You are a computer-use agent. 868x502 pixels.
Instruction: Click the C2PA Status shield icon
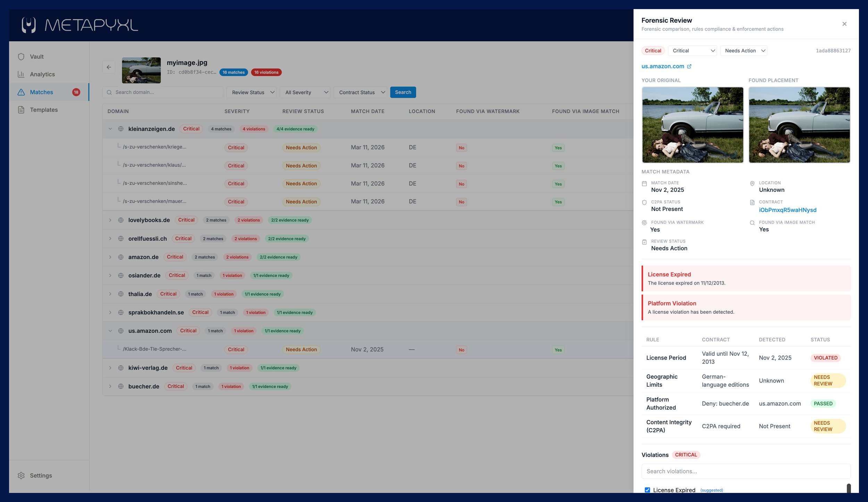coord(644,203)
